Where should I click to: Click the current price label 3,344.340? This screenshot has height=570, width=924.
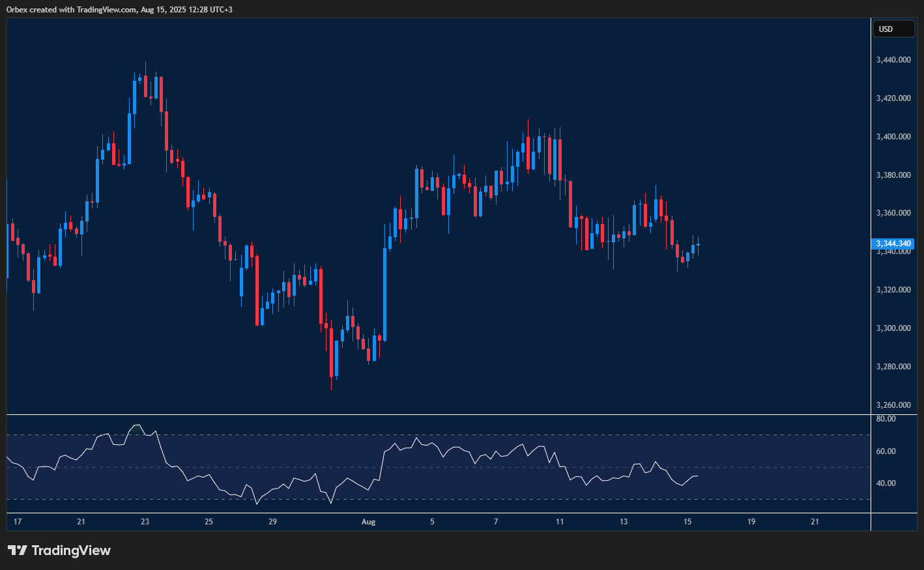[x=893, y=243]
